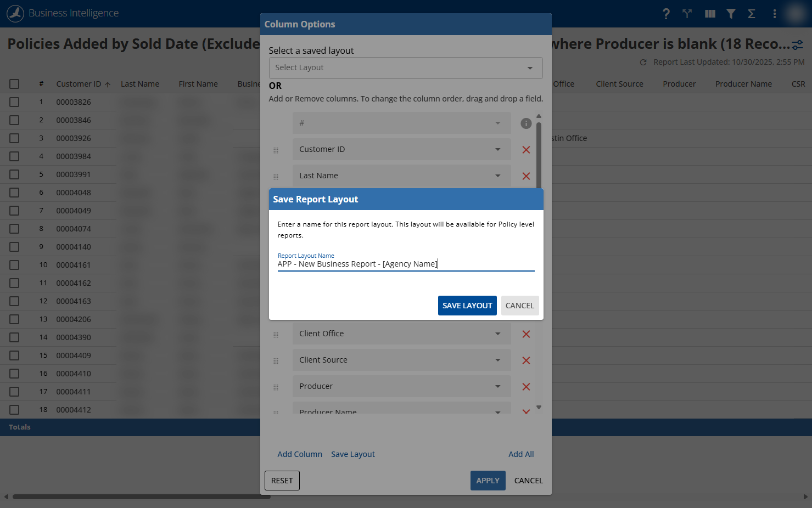The width and height of the screenshot is (812, 508).
Task: Toggle the select-all checkbox in table header
Action: (14, 84)
